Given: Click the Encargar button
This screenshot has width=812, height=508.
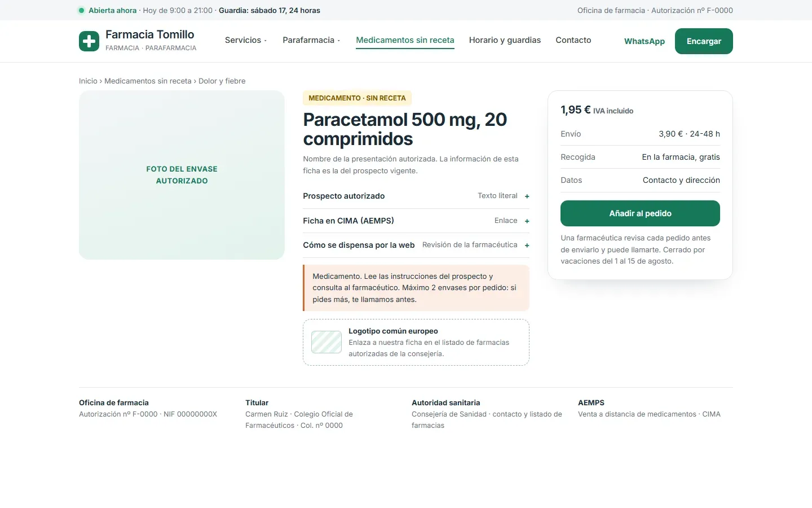Looking at the screenshot, I should pyautogui.click(x=704, y=41).
